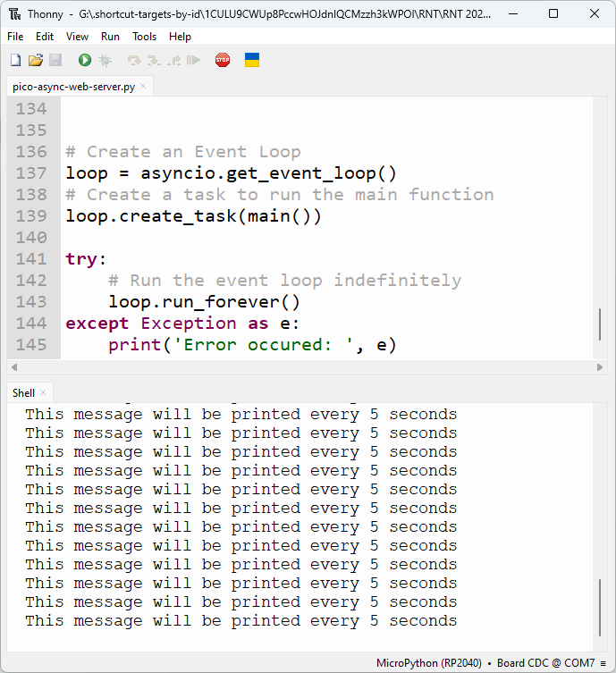Click the Ukraine flag icon

click(x=252, y=60)
